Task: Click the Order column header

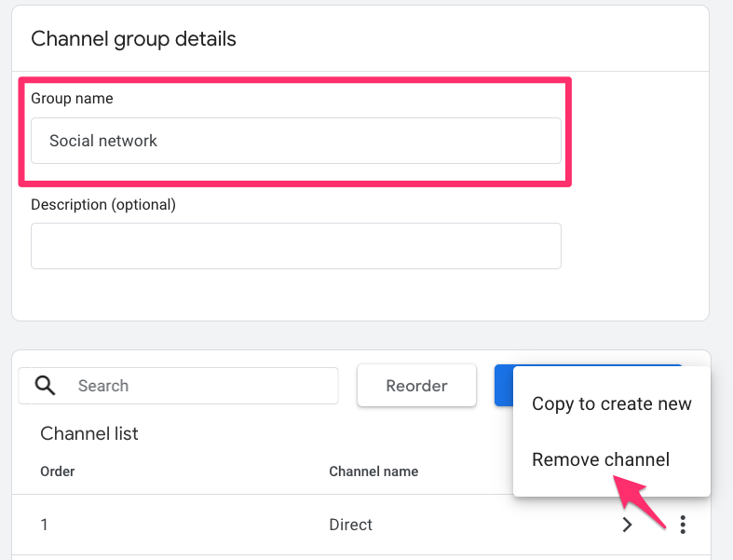Action: (x=57, y=471)
